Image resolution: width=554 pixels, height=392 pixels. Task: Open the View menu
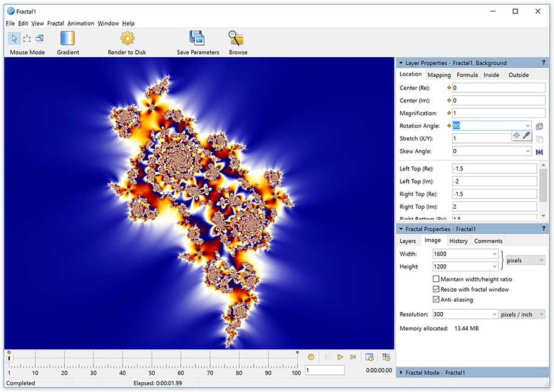tap(38, 23)
